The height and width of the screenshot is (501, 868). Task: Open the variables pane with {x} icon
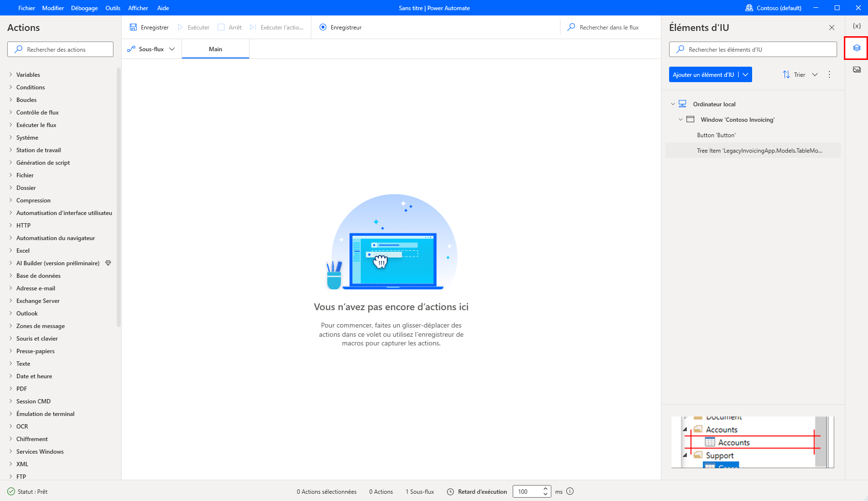[856, 26]
